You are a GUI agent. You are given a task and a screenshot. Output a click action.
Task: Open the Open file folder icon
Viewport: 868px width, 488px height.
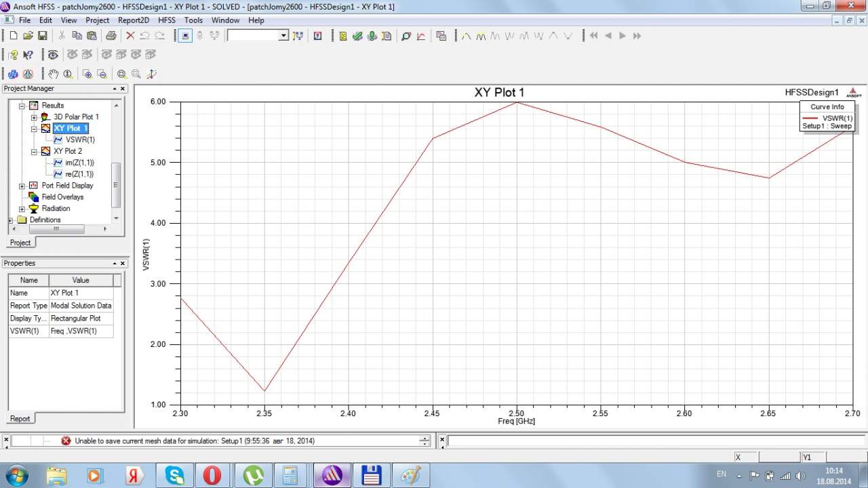click(x=28, y=36)
